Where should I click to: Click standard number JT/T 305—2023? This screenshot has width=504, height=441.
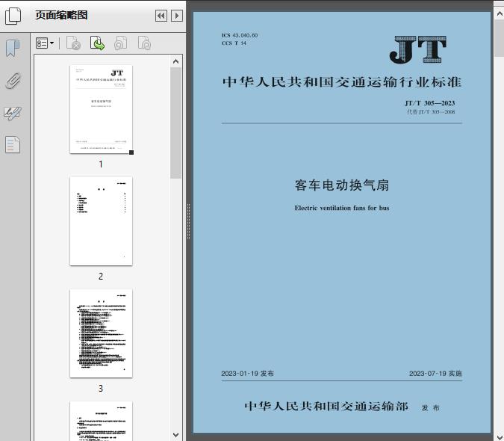pos(430,103)
